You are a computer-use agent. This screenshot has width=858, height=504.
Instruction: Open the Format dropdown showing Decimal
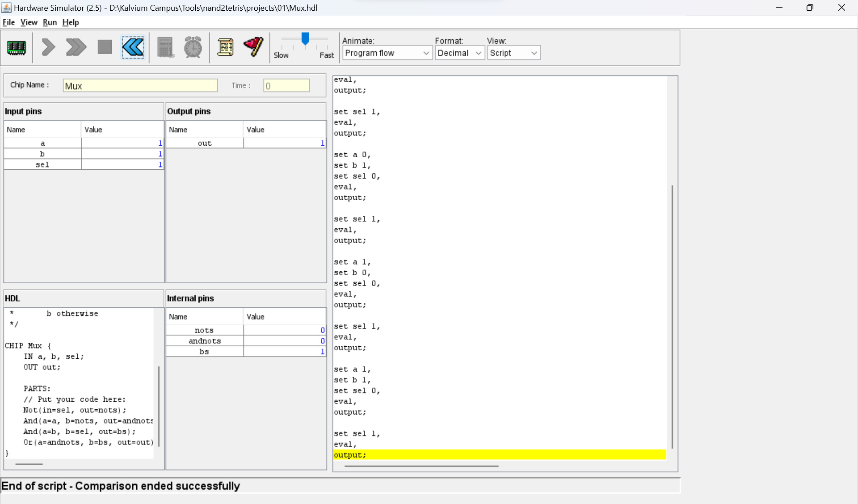[x=459, y=53]
